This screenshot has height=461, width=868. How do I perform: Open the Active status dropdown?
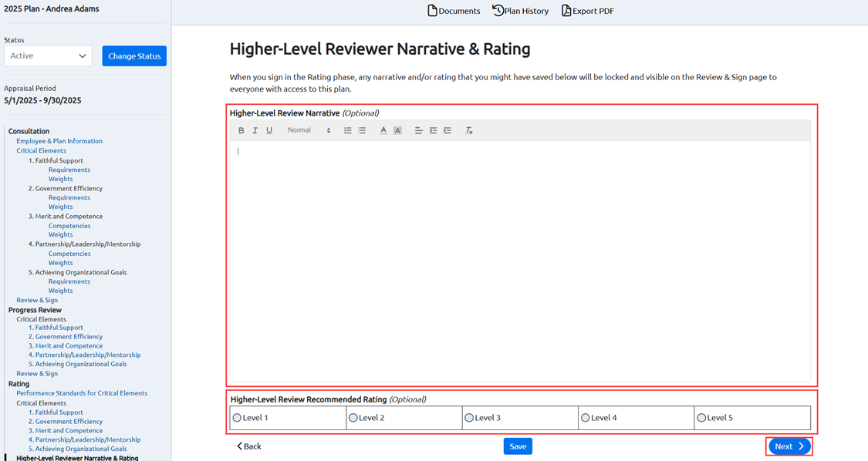coord(48,56)
